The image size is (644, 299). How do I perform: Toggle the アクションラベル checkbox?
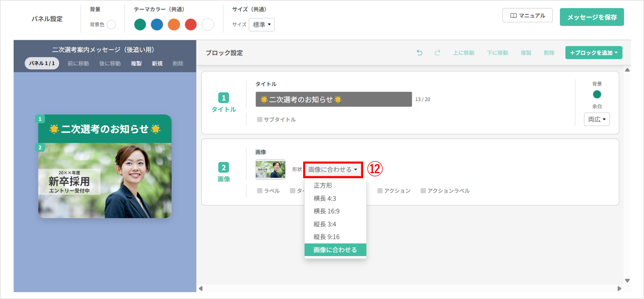423,191
